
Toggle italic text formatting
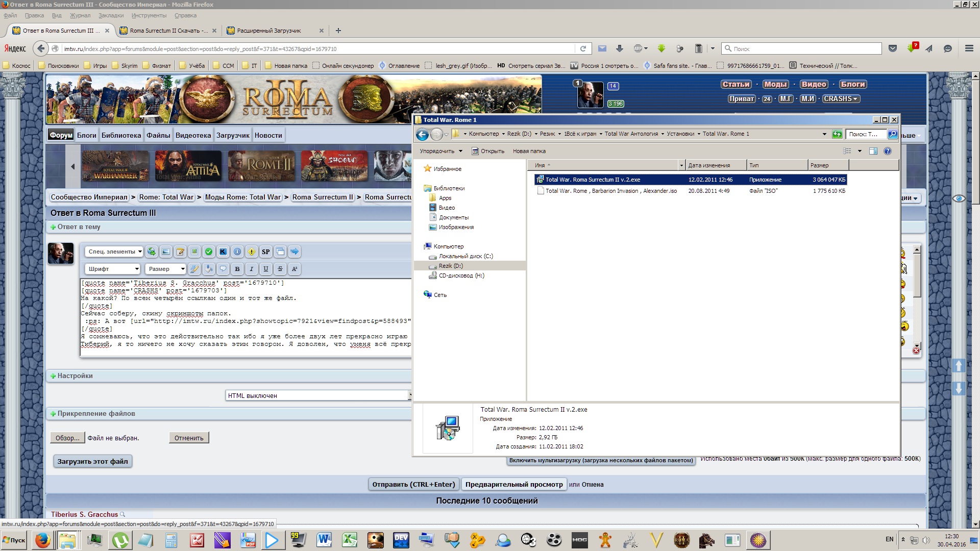[x=252, y=269]
